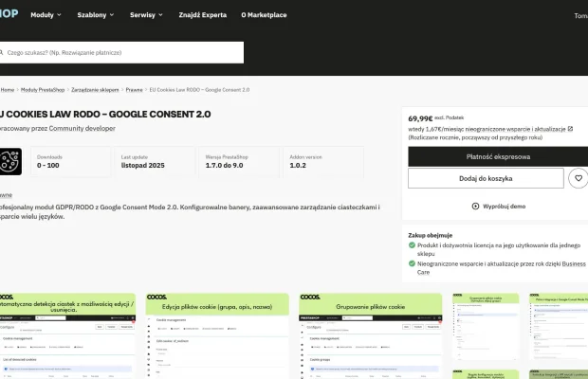588x379 pixels.
Task: Open external link icon beside aktualizacje
Action: click(x=570, y=129)
